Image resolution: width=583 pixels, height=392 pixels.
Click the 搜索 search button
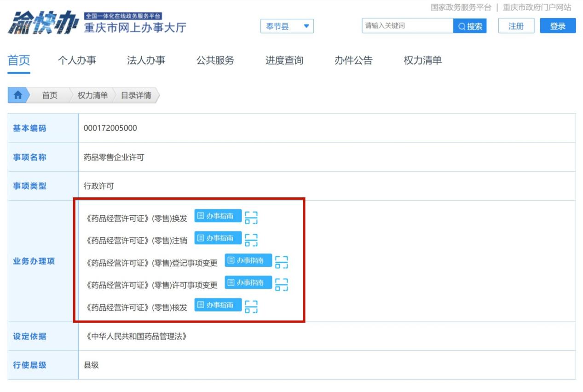click(x=470, y=26)
